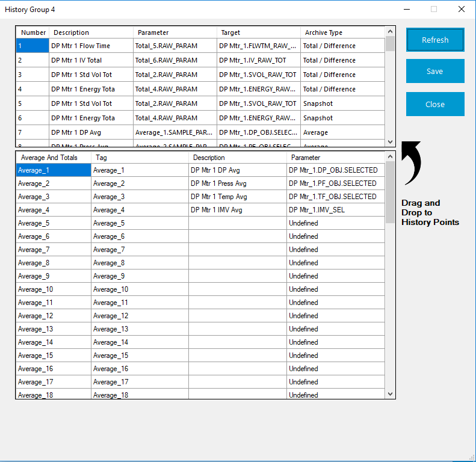This screenshot has width=476, height=462.
Task: Select Average_14 in Average And Totals column
Action: coord(54,342)
